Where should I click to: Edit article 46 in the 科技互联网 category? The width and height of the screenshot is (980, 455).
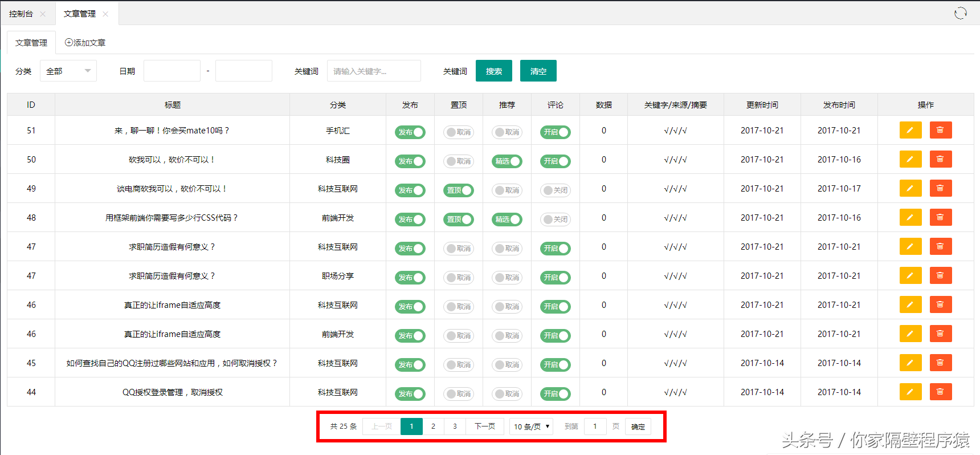click(x=910, y=304)
